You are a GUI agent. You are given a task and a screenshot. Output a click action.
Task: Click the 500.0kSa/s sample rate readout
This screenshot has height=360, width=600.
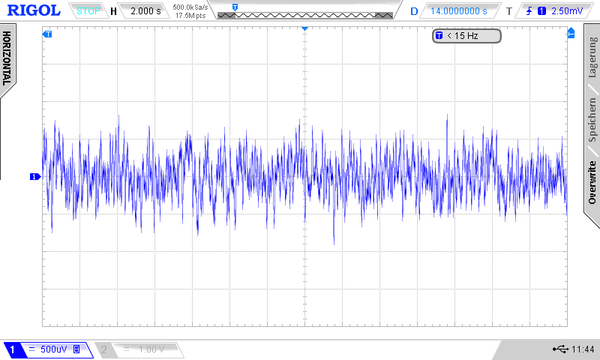pos(190,7)
